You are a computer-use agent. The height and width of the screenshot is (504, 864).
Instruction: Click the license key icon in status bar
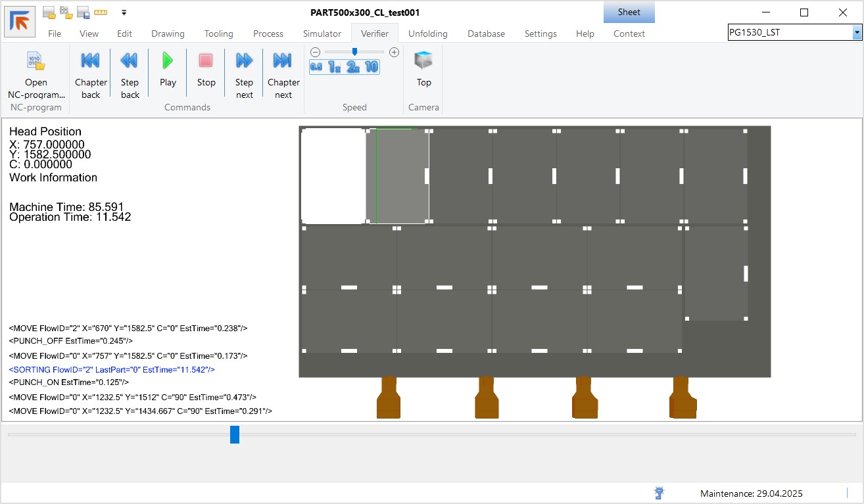click(659, 493)
